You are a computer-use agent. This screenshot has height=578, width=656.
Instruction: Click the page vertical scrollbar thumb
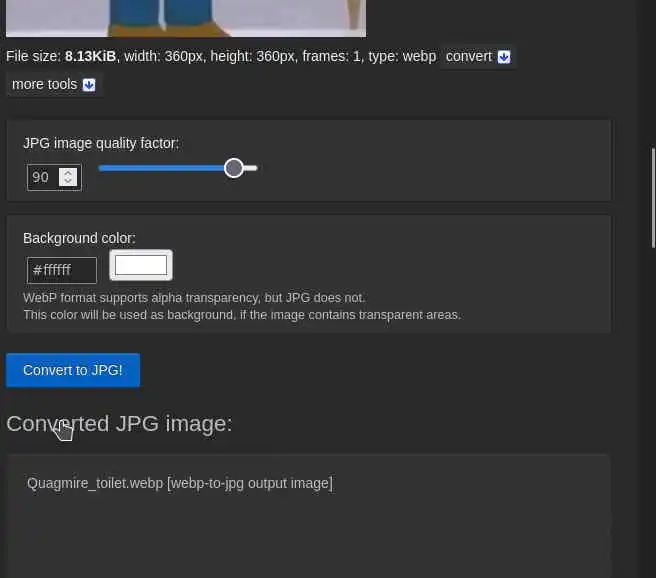(x=653, y=198)
